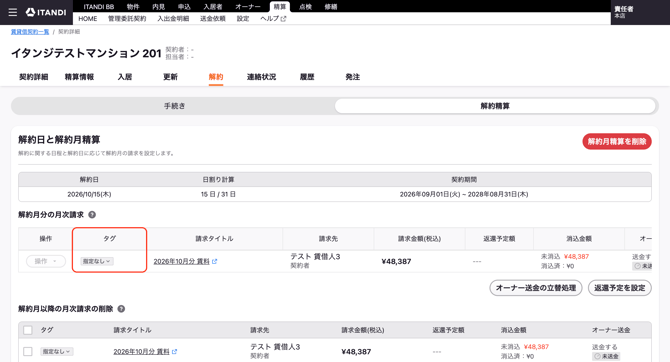The image size is (670, 362).
Task: Click オーナー送金の立替処理 button
Action: (536, 288)
